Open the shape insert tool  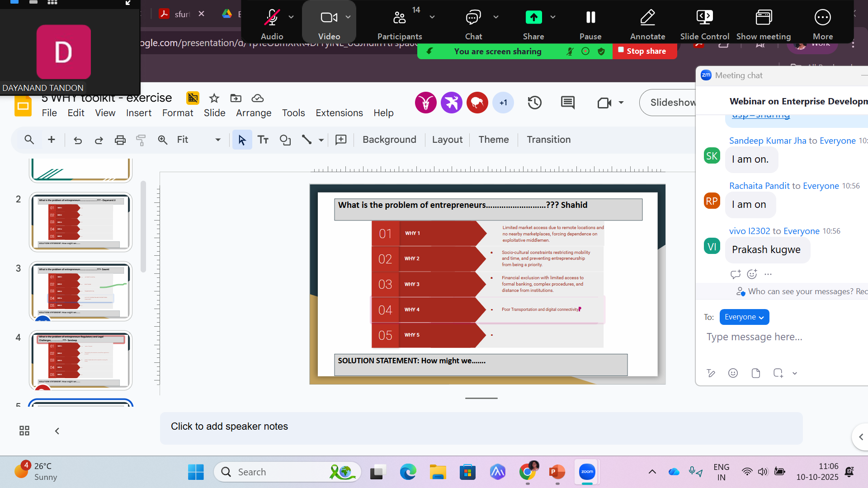tap(285, 140)
